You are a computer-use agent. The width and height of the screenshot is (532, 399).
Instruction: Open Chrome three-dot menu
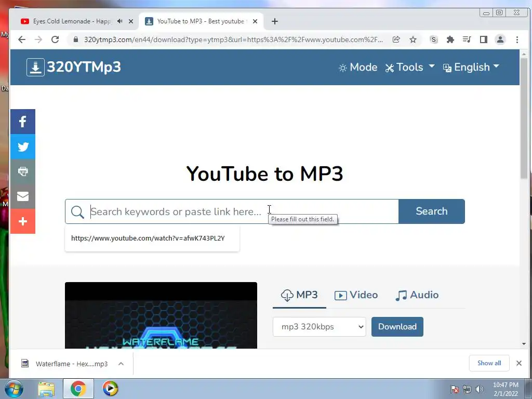coord(517,39)
